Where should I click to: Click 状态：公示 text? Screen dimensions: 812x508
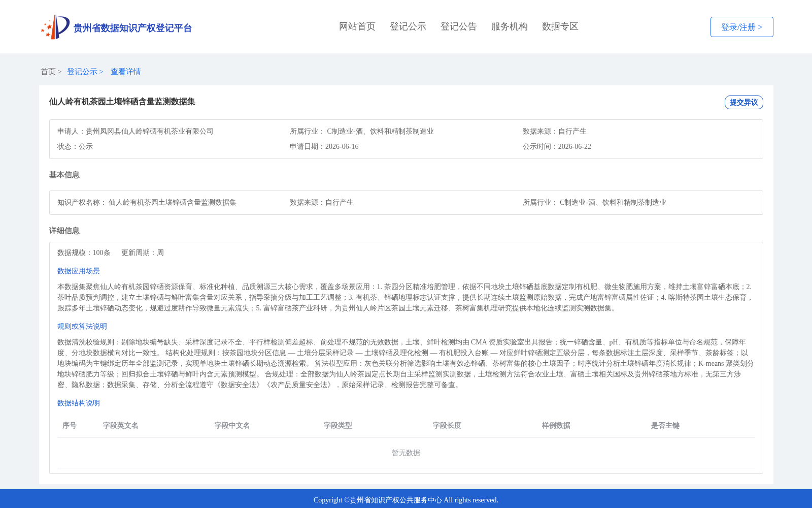point(75,147)
